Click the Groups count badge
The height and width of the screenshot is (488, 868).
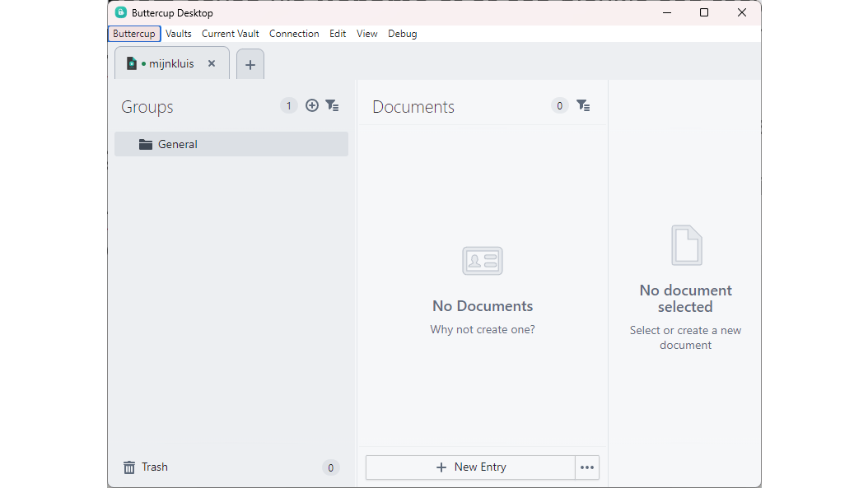click(x=288, y=105)
